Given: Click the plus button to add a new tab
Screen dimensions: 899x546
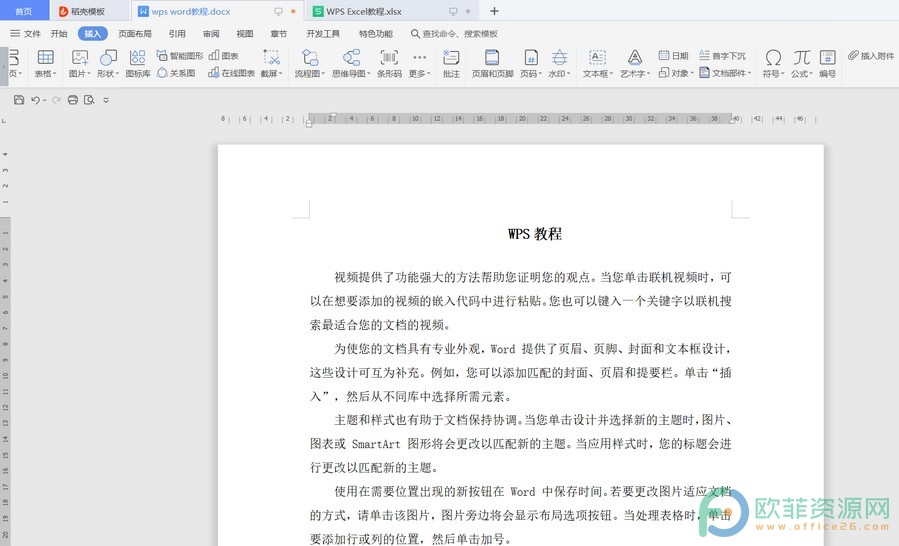Looking at the screenshot, I should tap(494, 11).
